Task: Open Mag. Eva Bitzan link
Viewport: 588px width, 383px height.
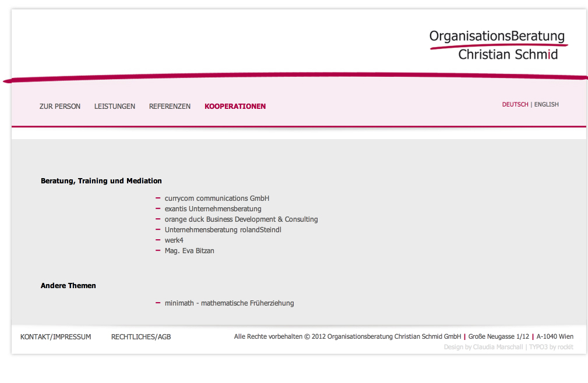Action: pyautogui.click(x=189, y=251)
